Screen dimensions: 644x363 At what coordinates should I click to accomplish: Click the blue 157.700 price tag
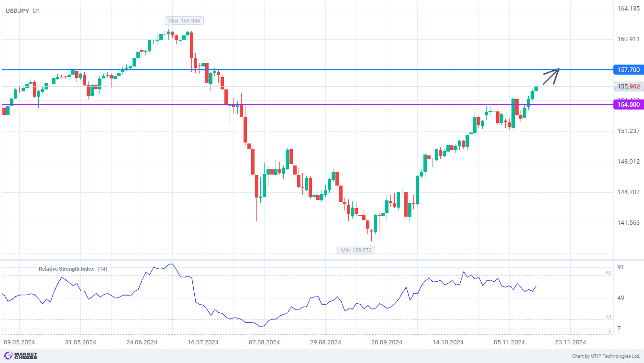(628, 70)
